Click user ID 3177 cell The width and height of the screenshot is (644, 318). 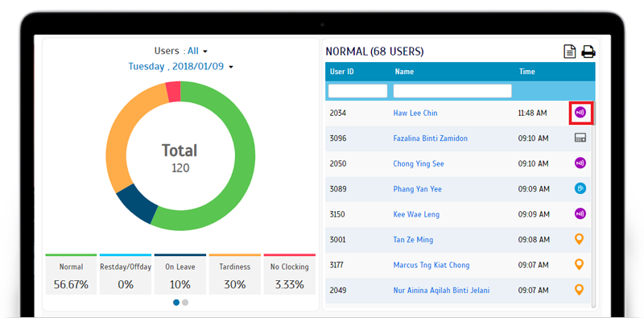click(x=336, y=265)
